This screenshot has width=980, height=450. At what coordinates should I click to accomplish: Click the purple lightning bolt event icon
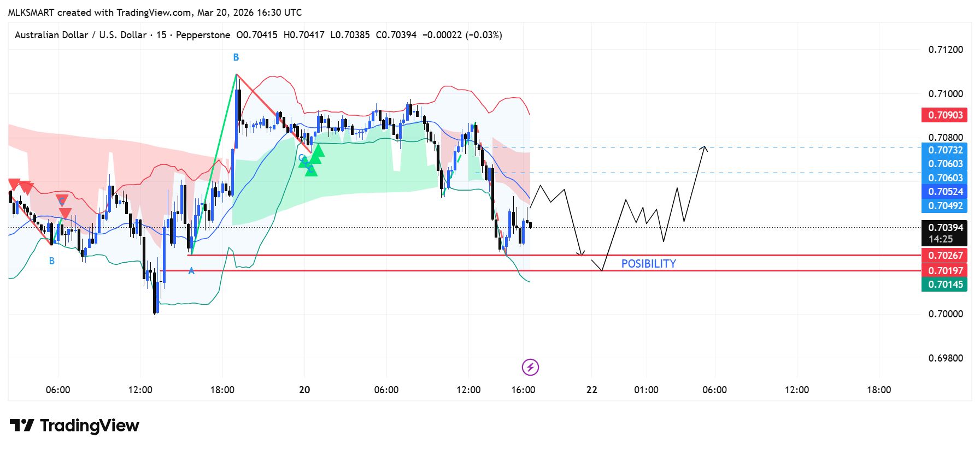coord(530,368)
